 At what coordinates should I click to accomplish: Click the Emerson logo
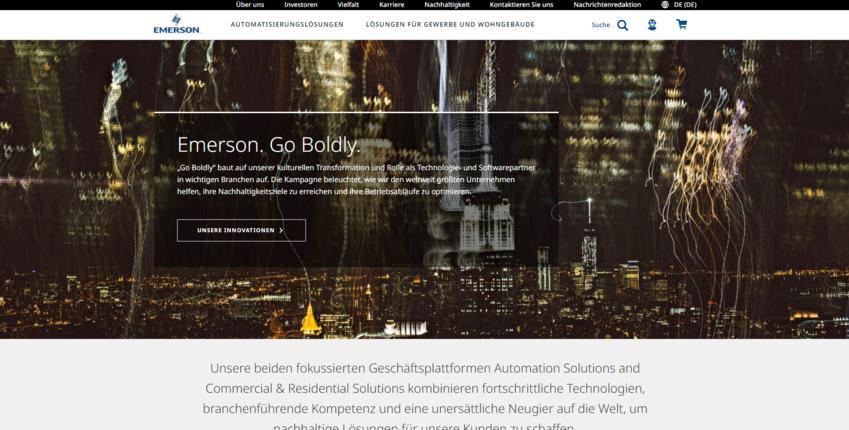click(x=177, y=24)
